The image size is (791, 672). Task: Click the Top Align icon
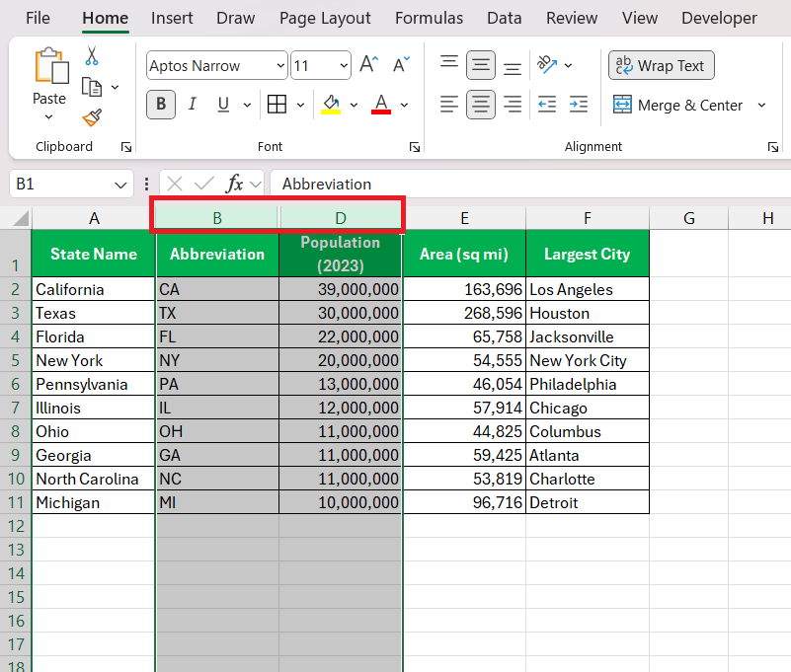click(449, 64)
